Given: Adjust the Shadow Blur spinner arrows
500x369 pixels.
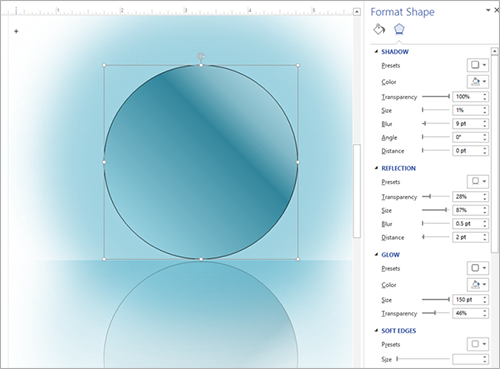Looking at the screenshot, I should pos(485,124).
